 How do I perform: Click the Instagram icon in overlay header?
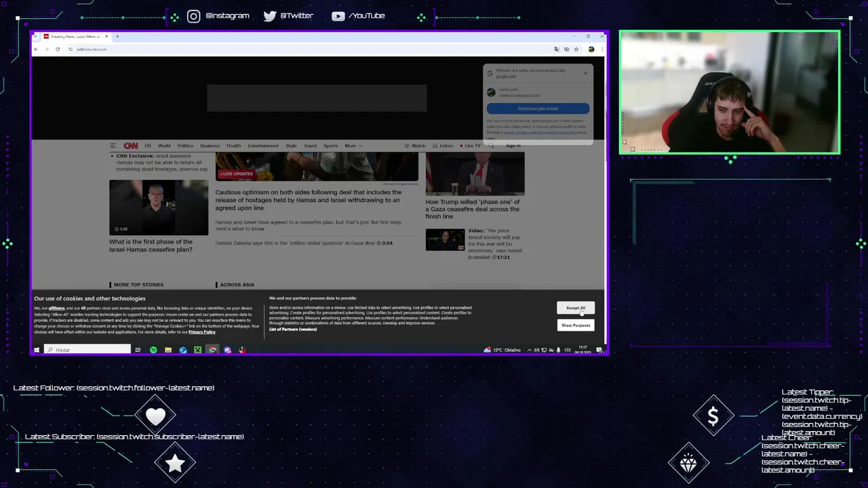coord(194,16)
